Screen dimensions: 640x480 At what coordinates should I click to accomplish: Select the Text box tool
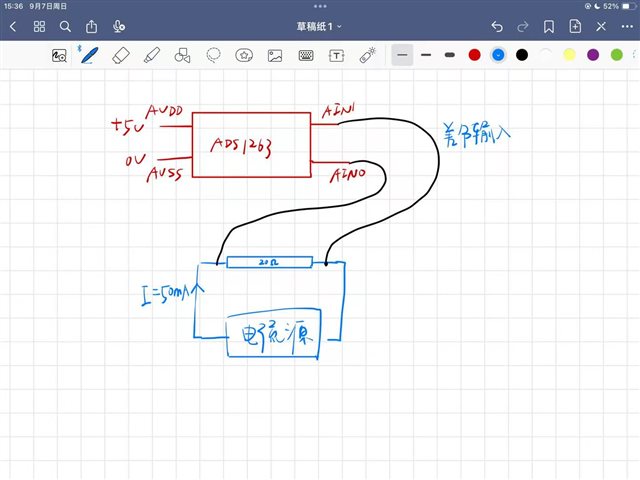point(336,56)
